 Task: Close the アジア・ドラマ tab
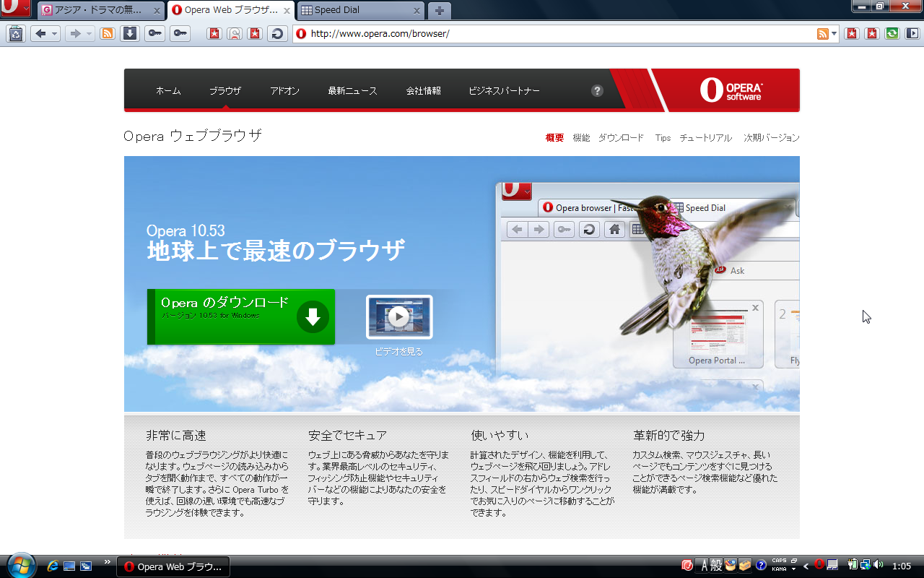(157, 11)
